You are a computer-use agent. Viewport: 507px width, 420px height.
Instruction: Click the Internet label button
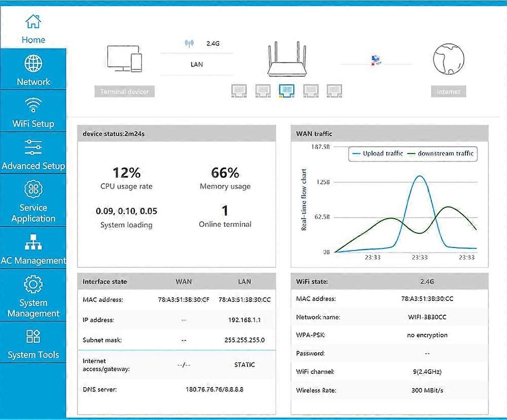coord(449,92)
